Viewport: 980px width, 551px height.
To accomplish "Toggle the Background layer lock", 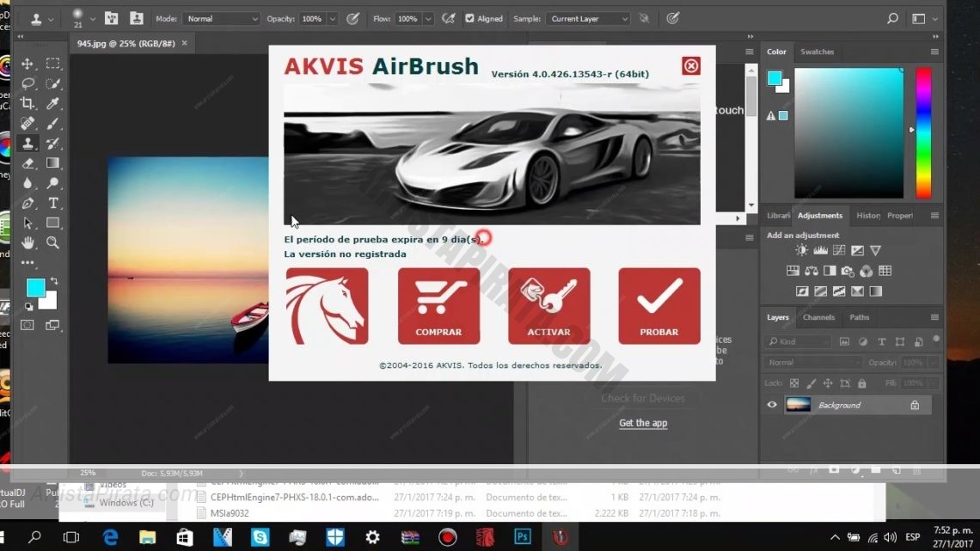I will (x=915, y=405).
